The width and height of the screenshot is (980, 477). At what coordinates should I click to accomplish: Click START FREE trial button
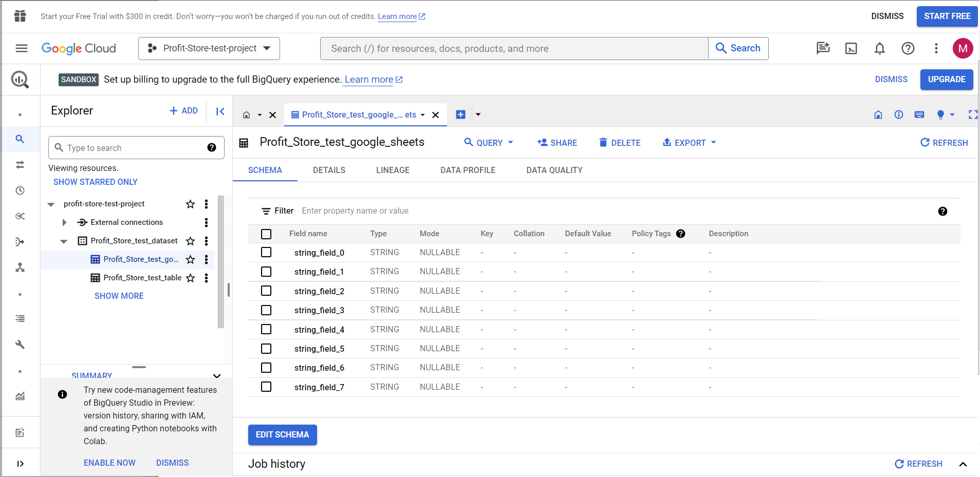947,16
